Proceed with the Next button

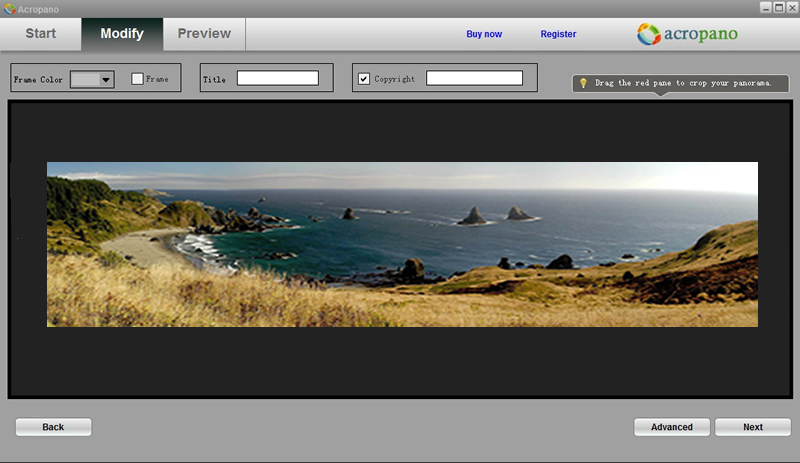click(x=753, y=427)
